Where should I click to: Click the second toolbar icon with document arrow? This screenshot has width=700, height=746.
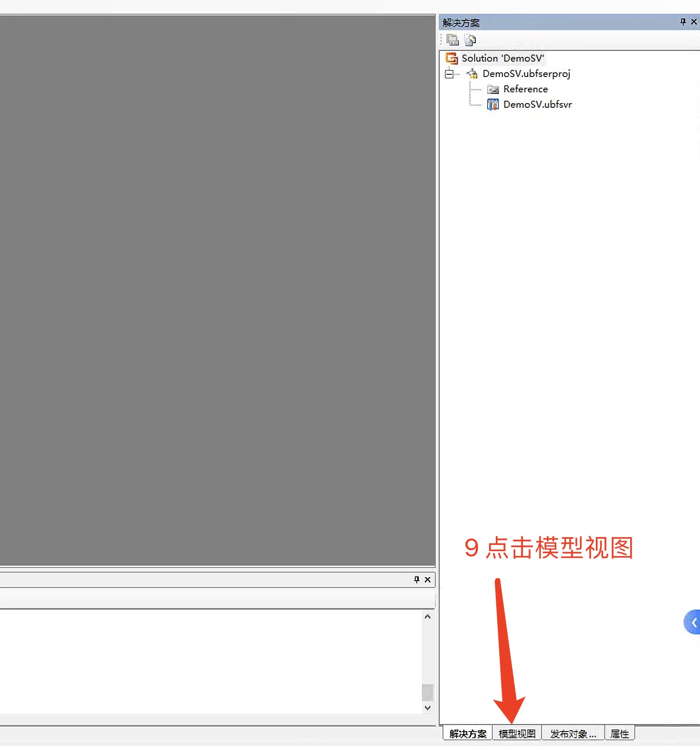(x=470, y=40)
